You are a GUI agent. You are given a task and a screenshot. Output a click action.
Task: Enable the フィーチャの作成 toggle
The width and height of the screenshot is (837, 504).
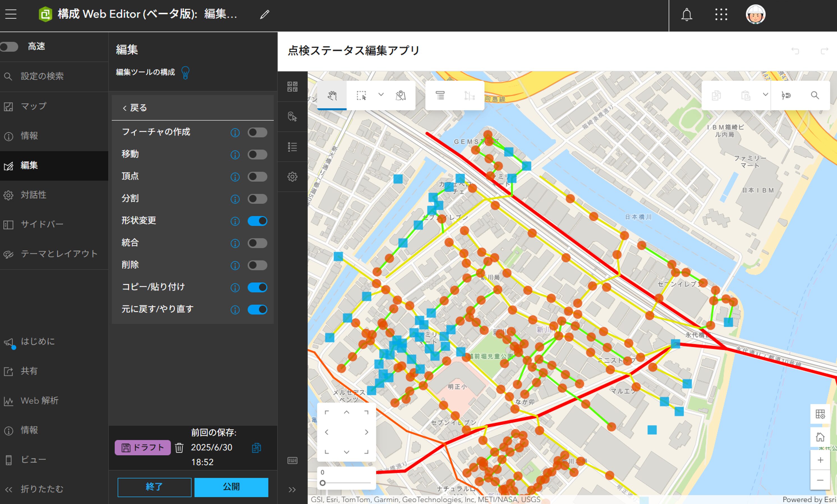coord(257,132)
